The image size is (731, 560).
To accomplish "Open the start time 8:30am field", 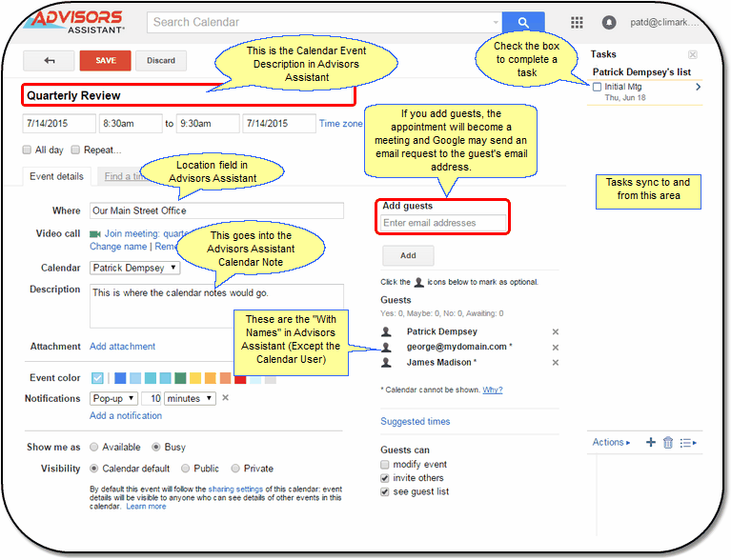I will click(x=131, y=124).
